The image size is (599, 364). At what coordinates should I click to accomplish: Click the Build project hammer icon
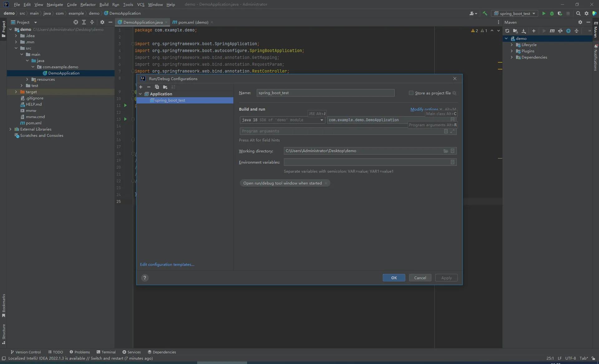pyautogui.click(x=485, y=13)
